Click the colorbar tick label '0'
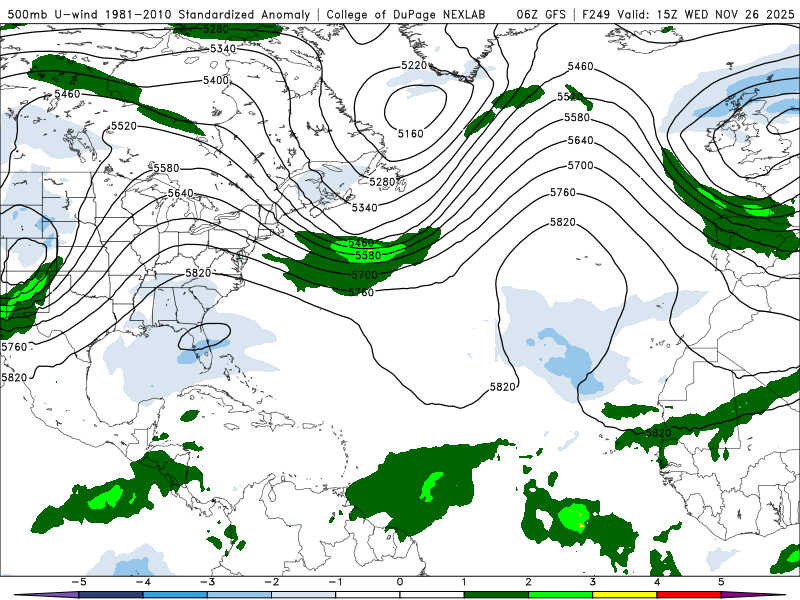Viewport: 800px width, 600px height. [399, 582]
